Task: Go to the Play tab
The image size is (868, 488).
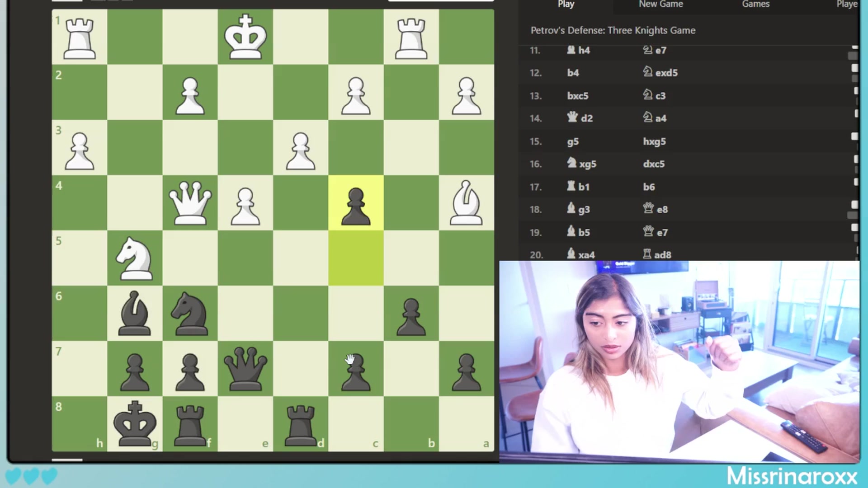Action: (x=566, y=5)
